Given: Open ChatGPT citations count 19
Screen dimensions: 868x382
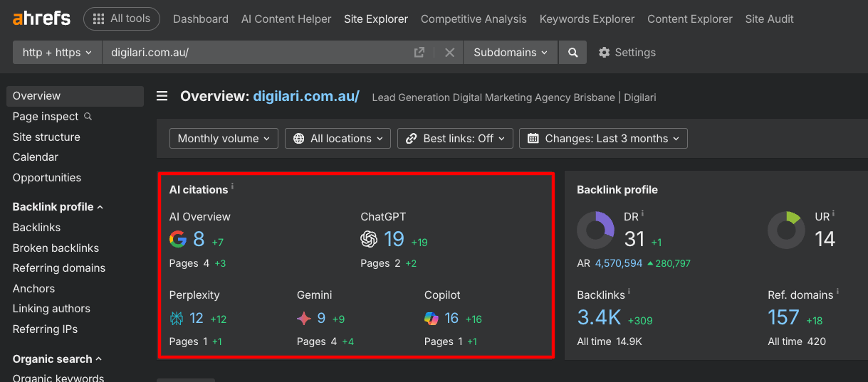Looking at the screenshot, I should 394,239.
